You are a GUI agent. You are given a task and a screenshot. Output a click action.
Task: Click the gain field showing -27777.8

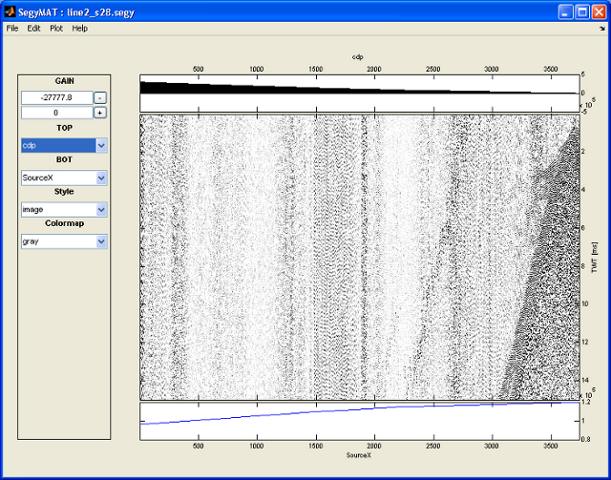tap(57, 97)
